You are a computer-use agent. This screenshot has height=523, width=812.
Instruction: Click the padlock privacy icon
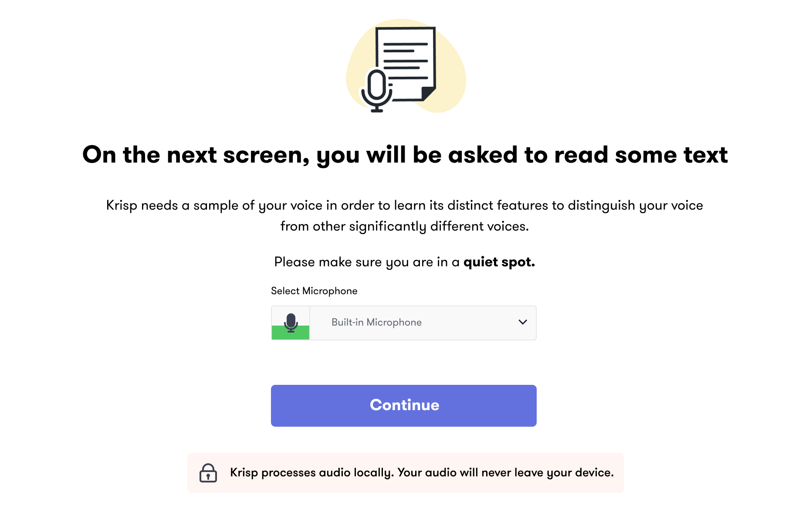pos(208,473)
